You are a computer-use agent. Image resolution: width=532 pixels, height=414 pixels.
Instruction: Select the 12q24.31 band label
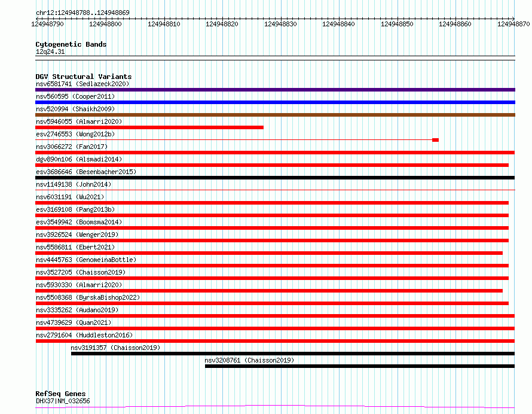(x=50, y=51)
